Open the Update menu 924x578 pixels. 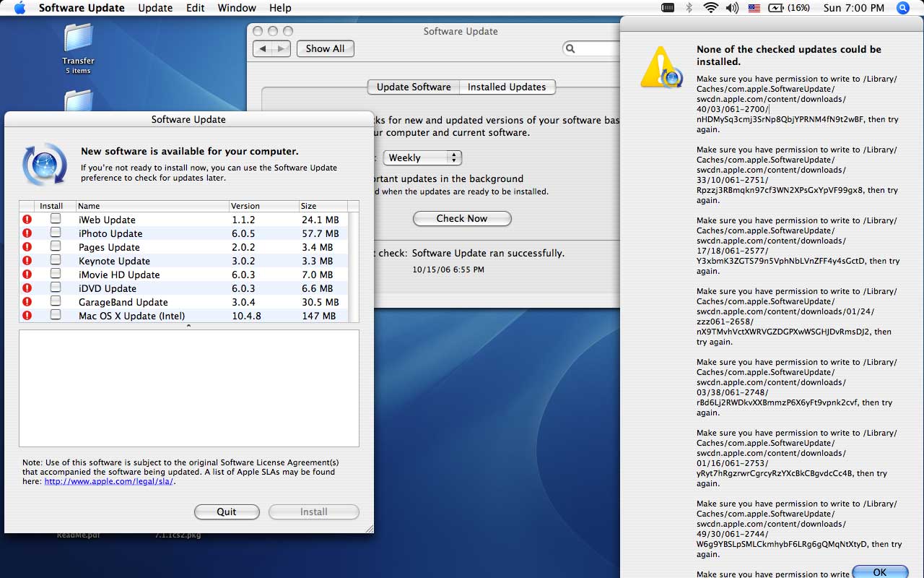point(155,8)
